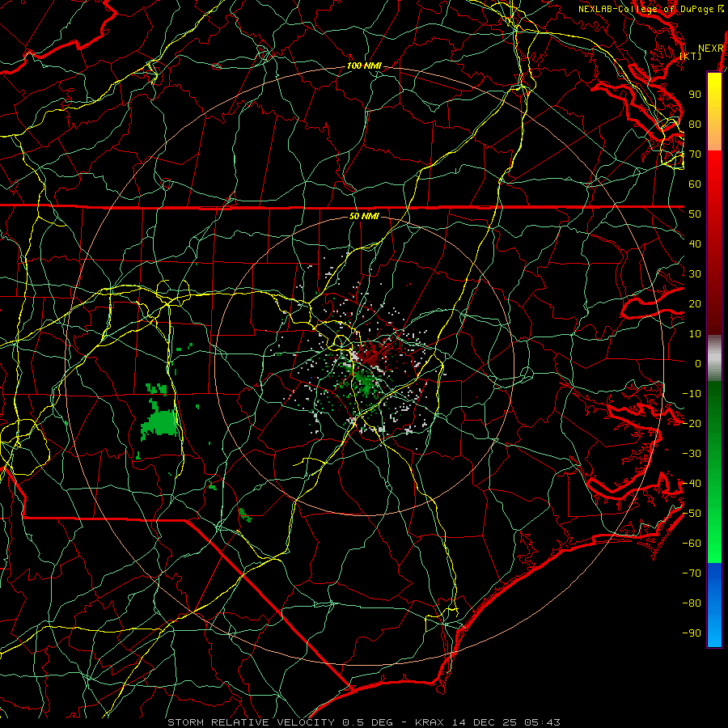Screen dimensions: 728x728
Task: Click the 50 value on velocity scale
Action: tap(695, 214)
